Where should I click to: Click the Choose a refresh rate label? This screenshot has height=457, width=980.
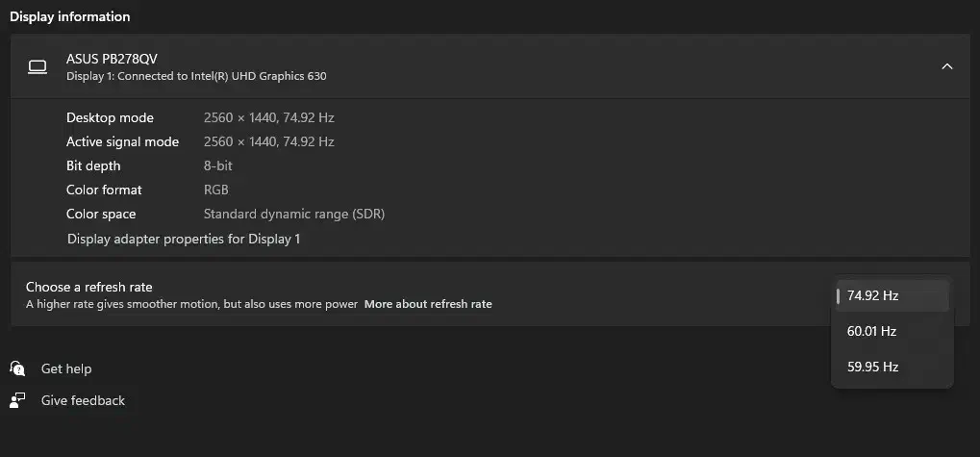(89, 287)
